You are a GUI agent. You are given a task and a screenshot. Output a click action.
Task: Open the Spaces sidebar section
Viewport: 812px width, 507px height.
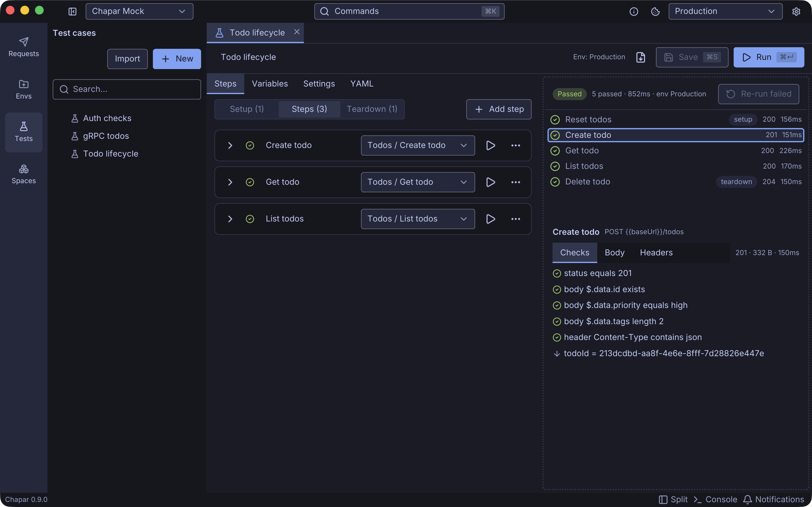23,174
